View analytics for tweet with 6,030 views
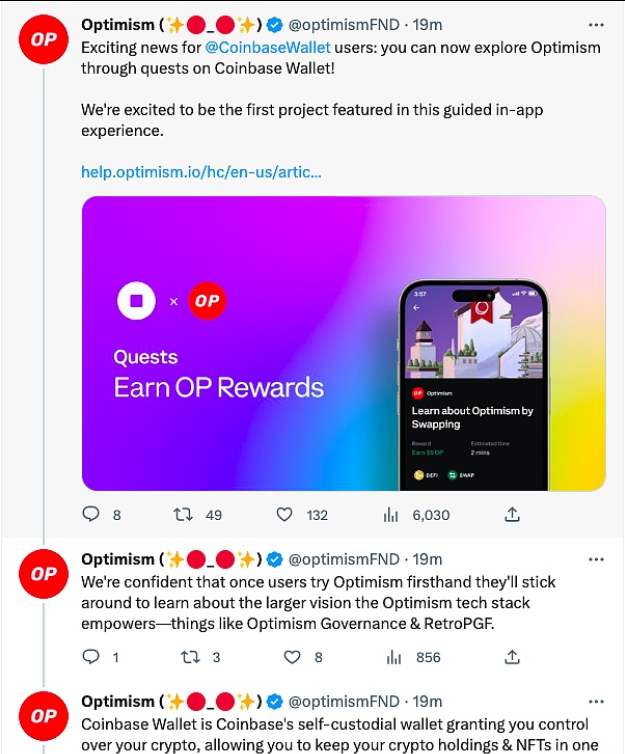Viewport: 625px width, 754px height. coord(391,515)
